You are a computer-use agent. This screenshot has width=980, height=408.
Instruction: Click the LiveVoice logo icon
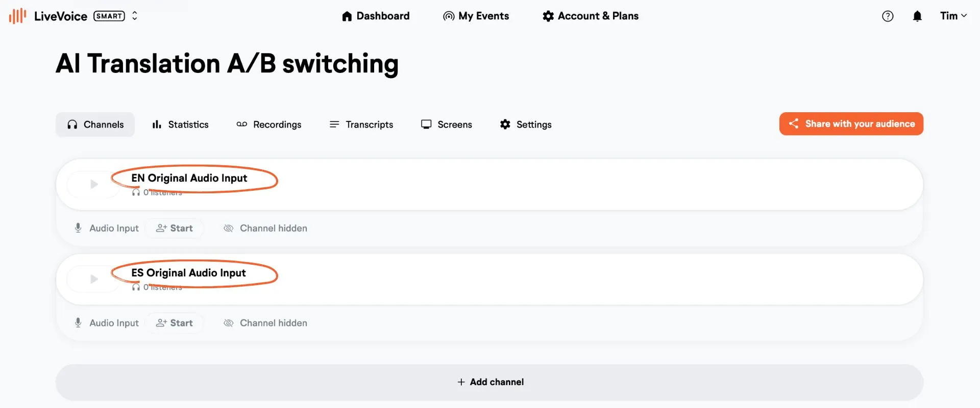(x=17, y=16)
